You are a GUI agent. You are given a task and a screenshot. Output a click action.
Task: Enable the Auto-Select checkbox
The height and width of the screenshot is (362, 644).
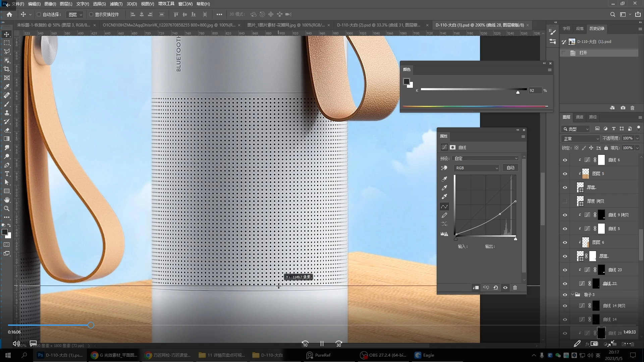point(39,14)
